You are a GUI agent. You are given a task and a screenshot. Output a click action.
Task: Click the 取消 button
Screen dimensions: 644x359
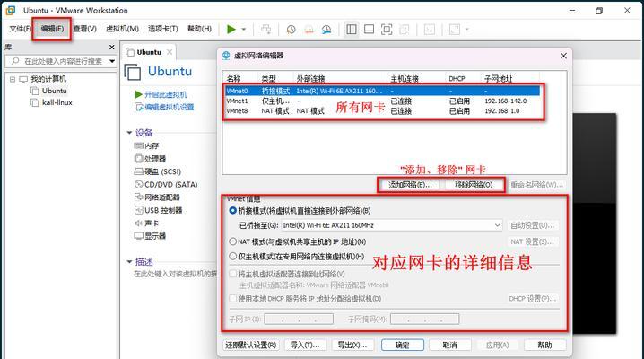pyautogui.click(x=449, y=345)
